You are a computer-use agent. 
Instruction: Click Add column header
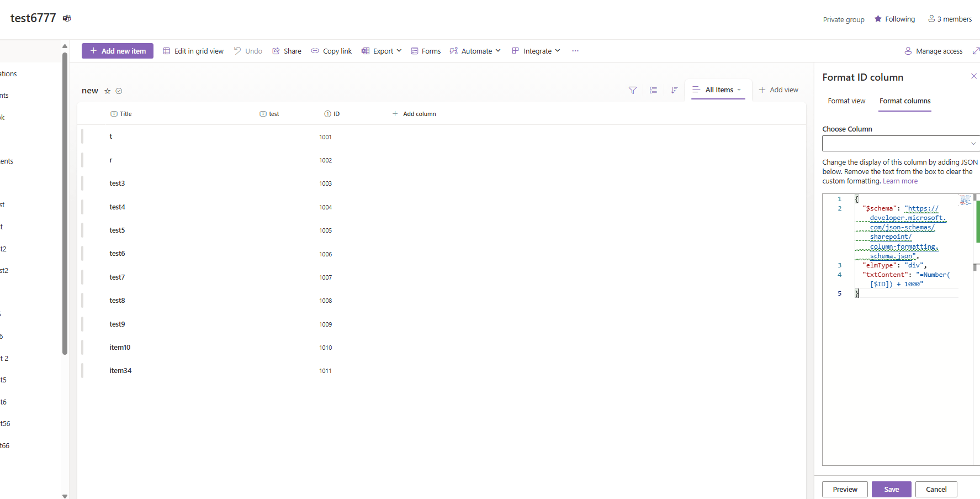pyautogui.click(x=414, y=114)
